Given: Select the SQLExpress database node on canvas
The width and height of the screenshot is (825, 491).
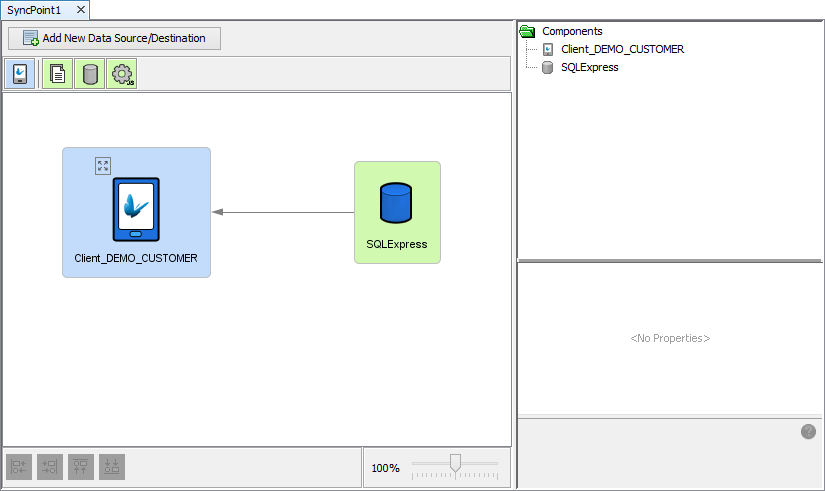Looking at the screenshot, I should (397, 212).
